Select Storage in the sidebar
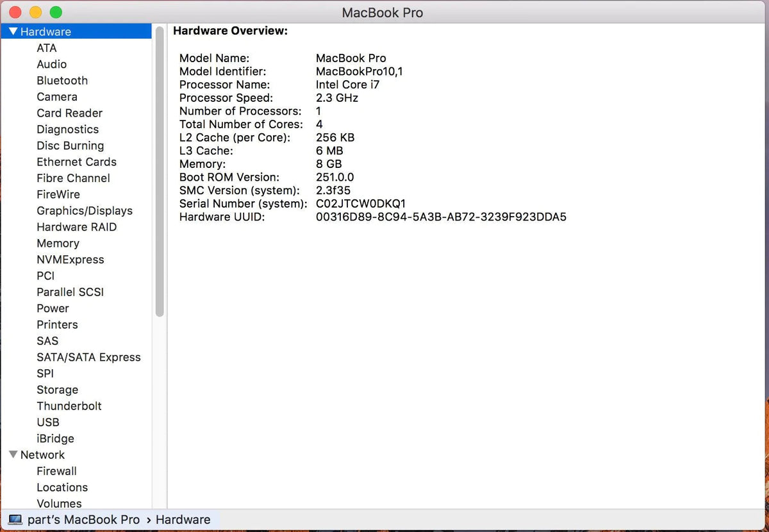This screenshot has height=532, width=769. [x=58, y=390]
